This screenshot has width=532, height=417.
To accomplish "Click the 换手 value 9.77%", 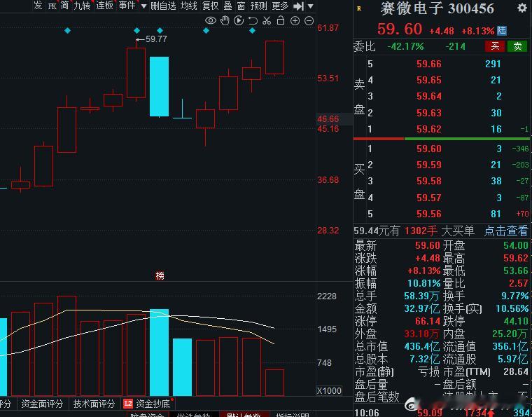I will click(x=514, y=296).
